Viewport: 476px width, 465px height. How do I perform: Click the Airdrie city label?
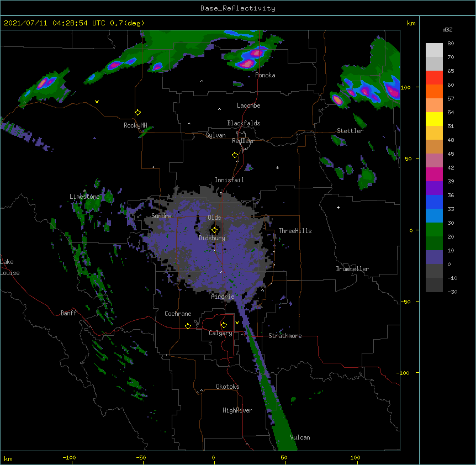click(x=223, y=297)
